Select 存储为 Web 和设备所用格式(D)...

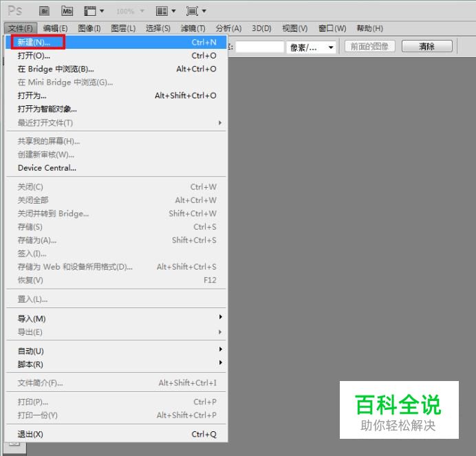(116, 267)
